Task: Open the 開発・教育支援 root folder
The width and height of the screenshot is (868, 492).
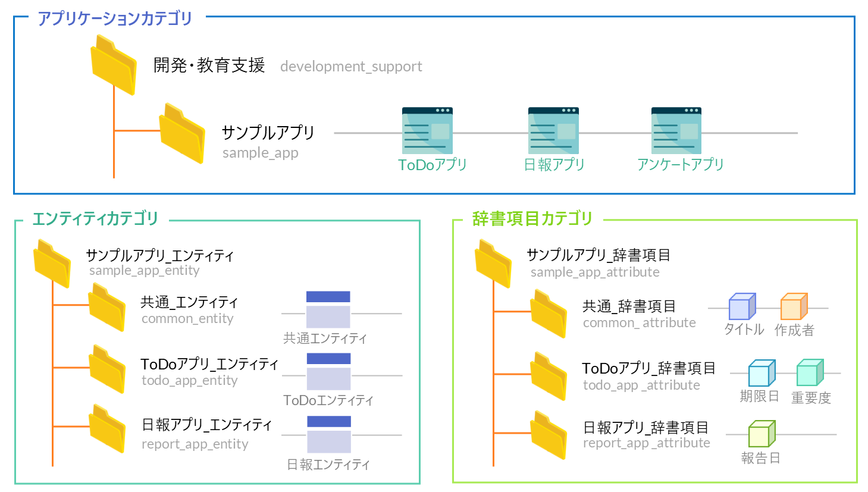Action: coord(114,65)
